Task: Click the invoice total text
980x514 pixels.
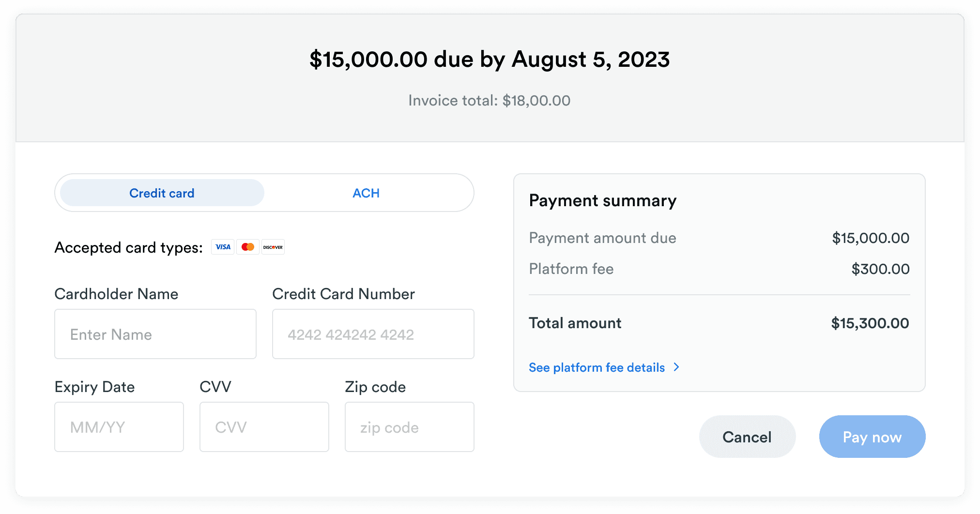Action: point(489,100)
